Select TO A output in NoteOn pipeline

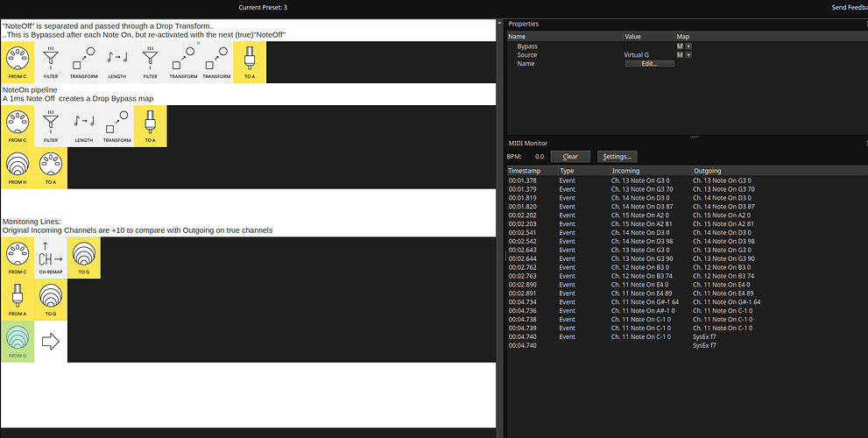(x=150, y=126)
